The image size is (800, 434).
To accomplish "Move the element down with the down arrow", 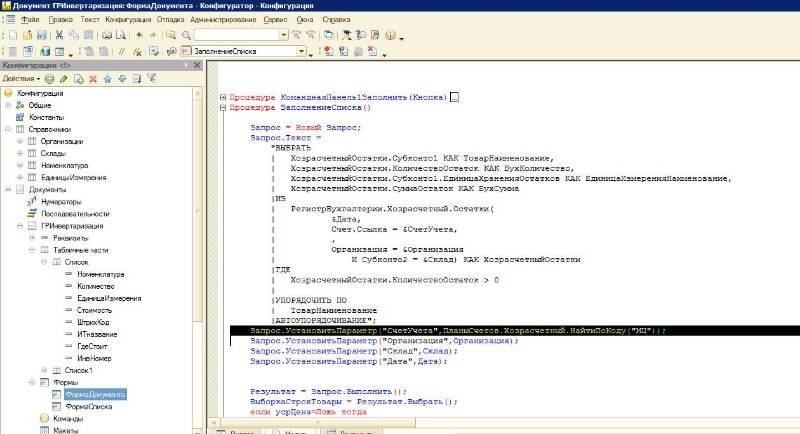I will coord(122,78).
